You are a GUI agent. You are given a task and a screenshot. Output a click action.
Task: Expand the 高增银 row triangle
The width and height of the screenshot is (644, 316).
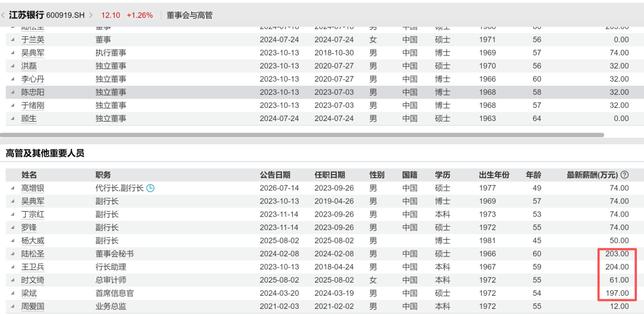coord(13,188)
